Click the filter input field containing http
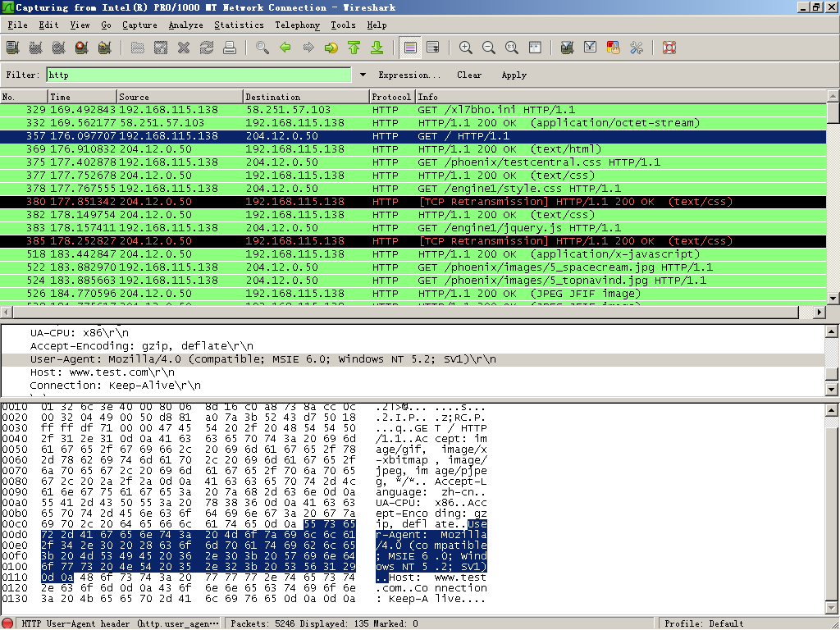Viewport: 840px width, 630px height. [199, 75]
